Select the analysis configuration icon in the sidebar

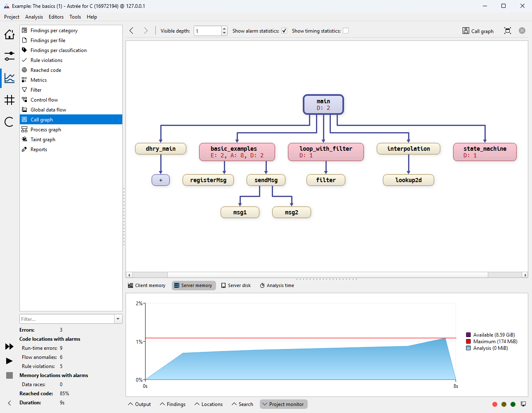pos(9,56)
